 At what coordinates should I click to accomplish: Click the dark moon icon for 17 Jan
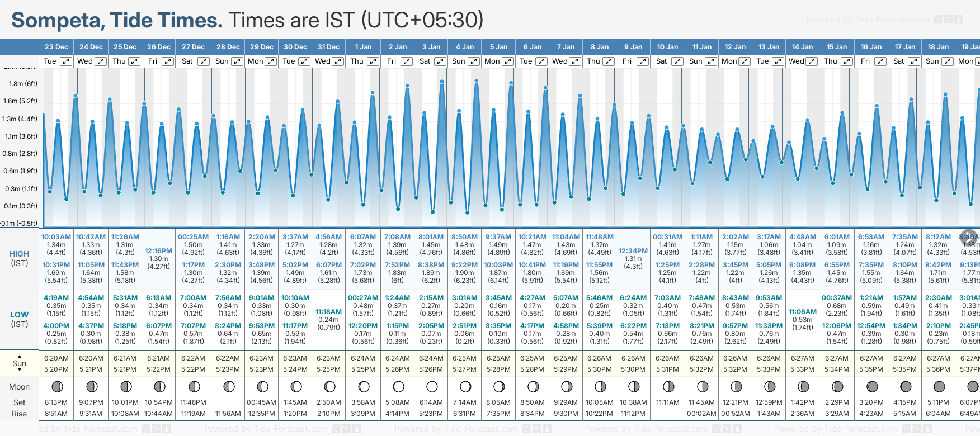pos(905,386)
